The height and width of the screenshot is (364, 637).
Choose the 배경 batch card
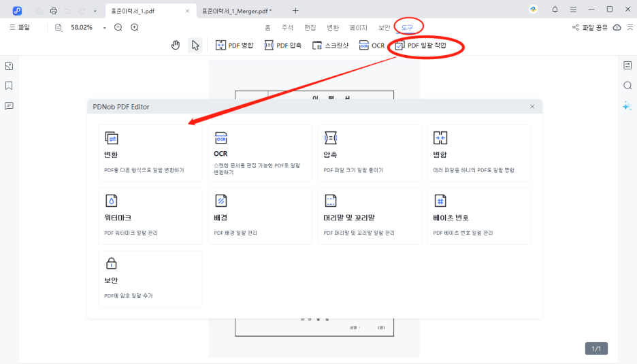[260, 216]
